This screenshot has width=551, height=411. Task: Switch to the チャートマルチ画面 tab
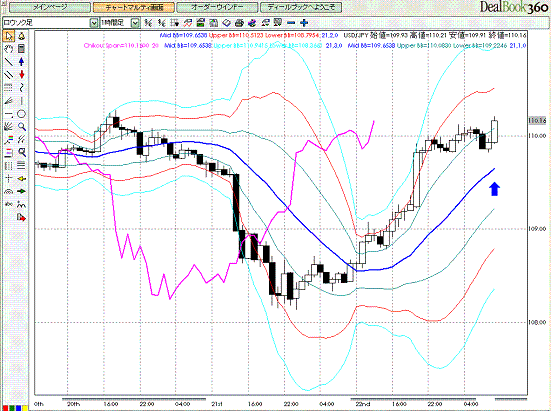pos(134,7)
